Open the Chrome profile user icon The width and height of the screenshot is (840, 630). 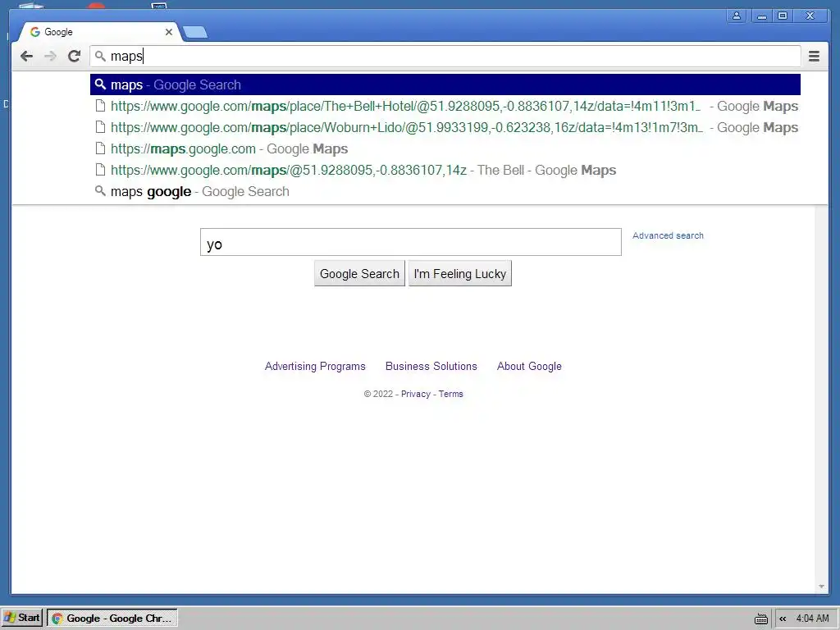(x=737, y=16)
